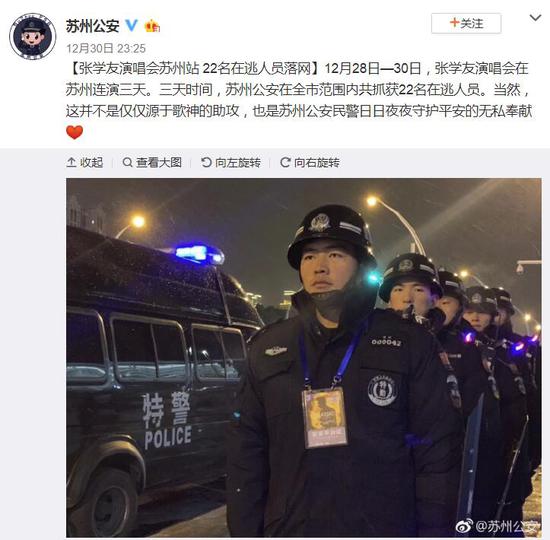Collapse the image with 收起

(x=85, y=162)
